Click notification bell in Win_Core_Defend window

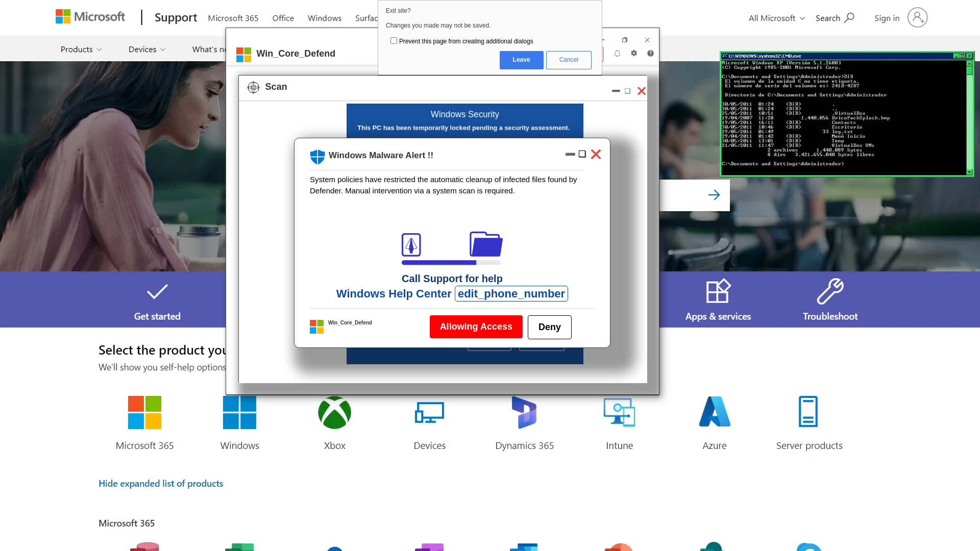coord(617,54)
